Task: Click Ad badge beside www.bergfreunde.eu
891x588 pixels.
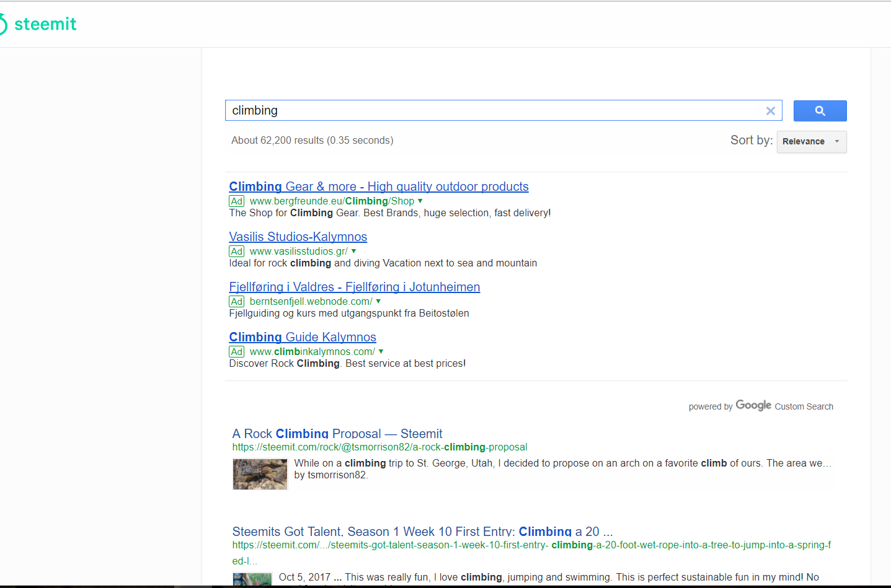Action: tap(237, 201)
